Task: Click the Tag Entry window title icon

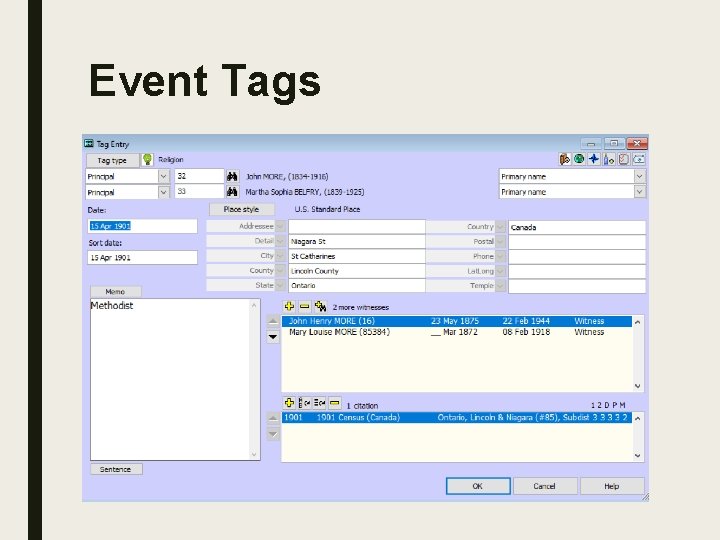Action: [89, 144]
